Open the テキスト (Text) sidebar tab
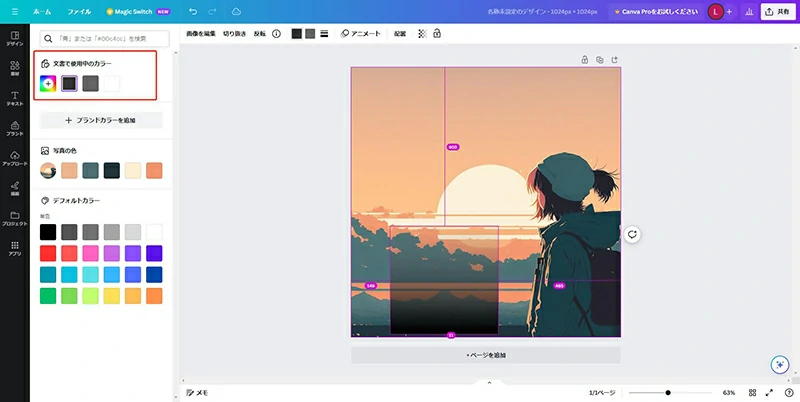This screenshot has width=800, height=402. [15, 98]
